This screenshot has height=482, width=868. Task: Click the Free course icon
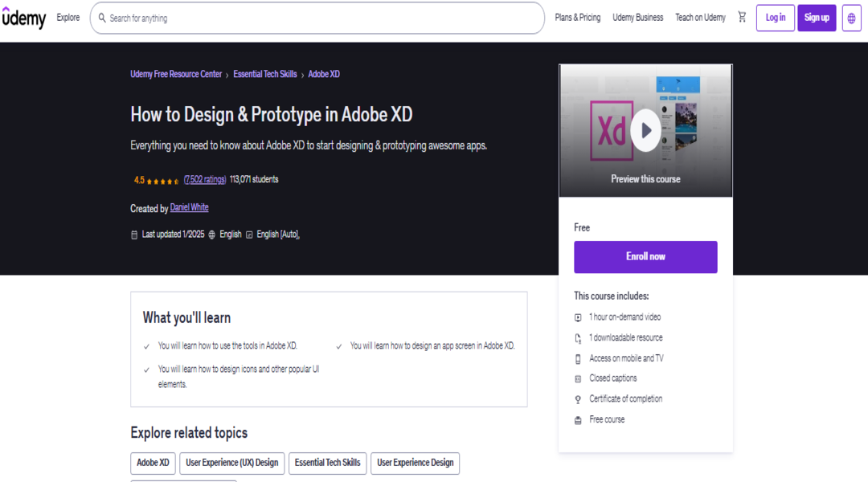[x=578, y=420]
